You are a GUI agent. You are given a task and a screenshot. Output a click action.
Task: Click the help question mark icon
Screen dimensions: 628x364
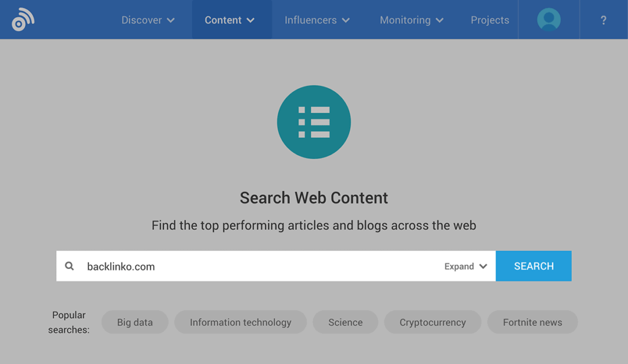603,20
